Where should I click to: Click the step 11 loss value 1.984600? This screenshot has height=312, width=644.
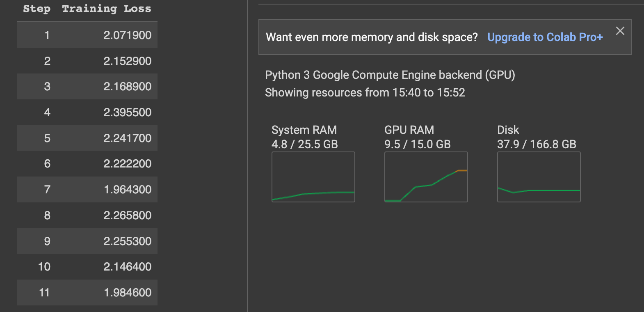click(x=127, y=293)
